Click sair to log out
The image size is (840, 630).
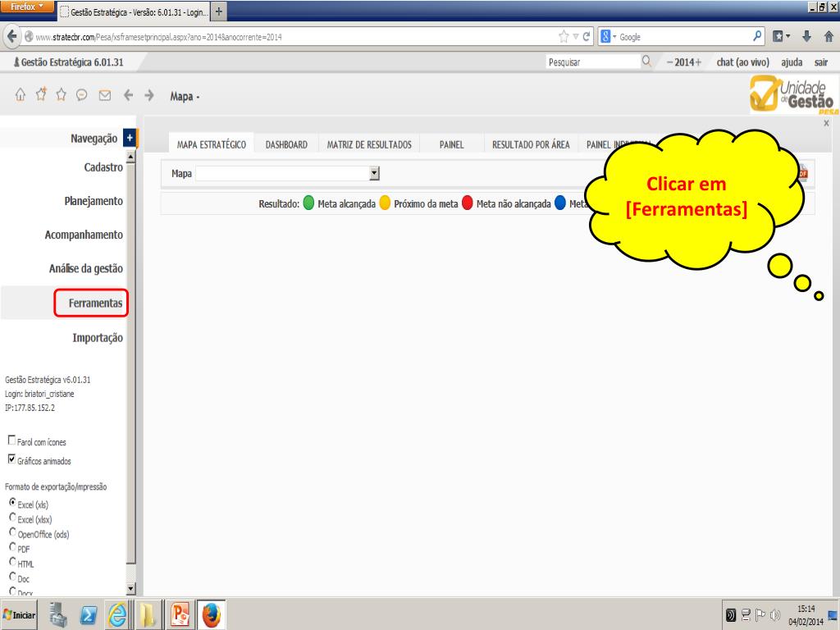tap(820, 62)
